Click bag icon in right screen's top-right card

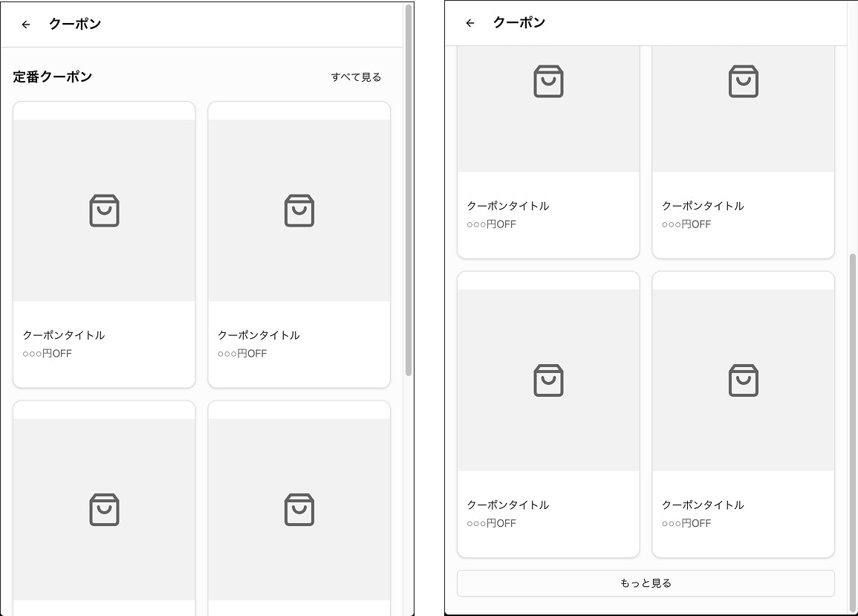pyautogui.click(x=743, y=81)
